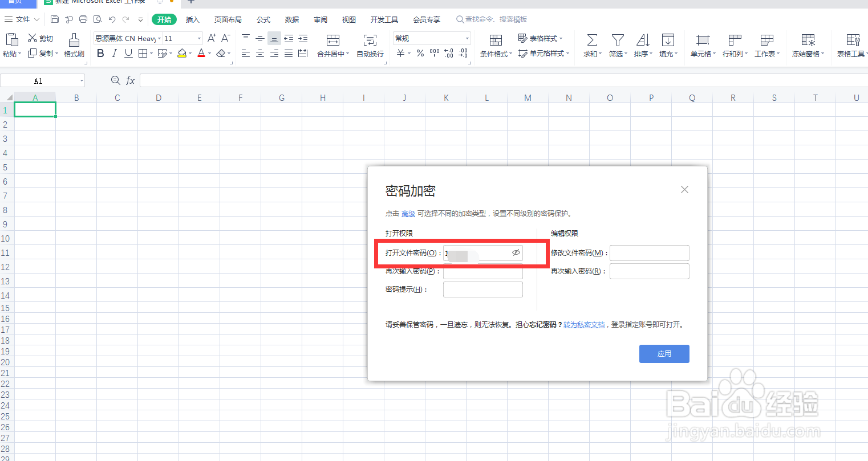Screen dimensions: 868x461
Task: Click the Fill (填充) icon
Action: pyautogui.click(x=668, y=40)
